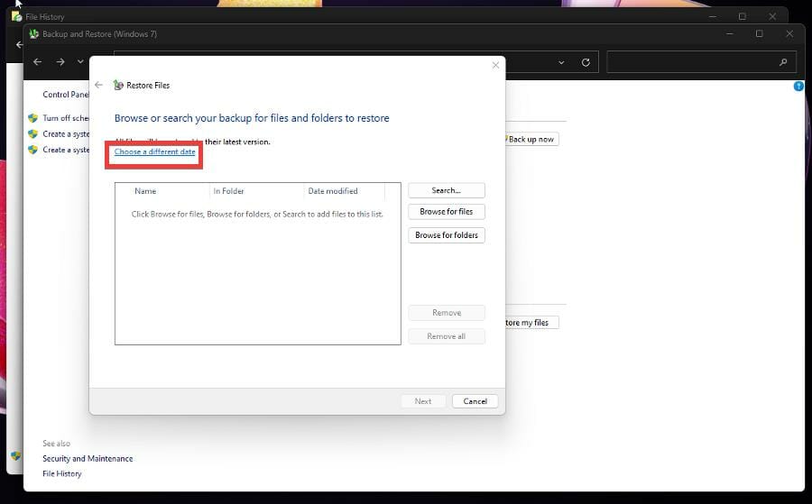Click the Restore Files wizard icon
Screen dimensions: 812x504
(x=118, y=85)
